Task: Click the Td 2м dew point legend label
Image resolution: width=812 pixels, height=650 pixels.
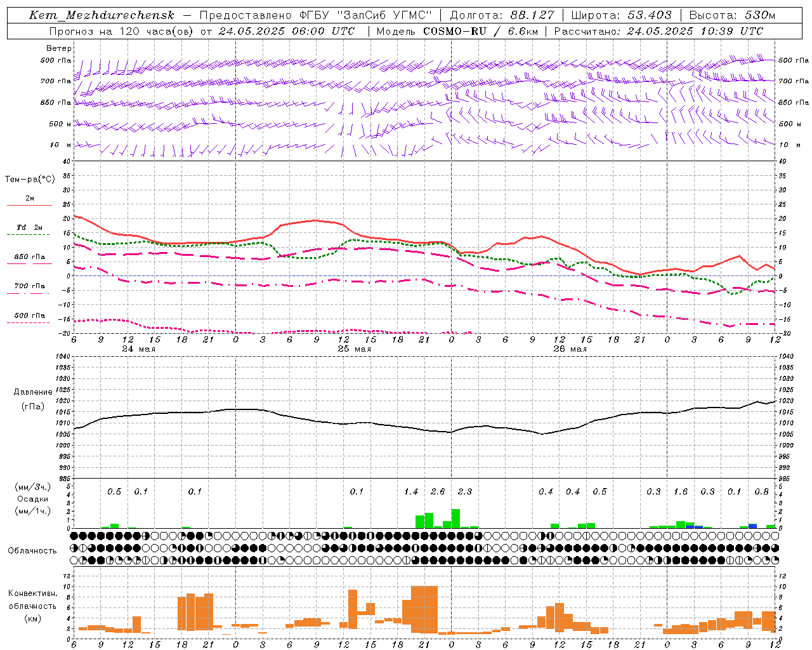Action: [x=30, y=227]
